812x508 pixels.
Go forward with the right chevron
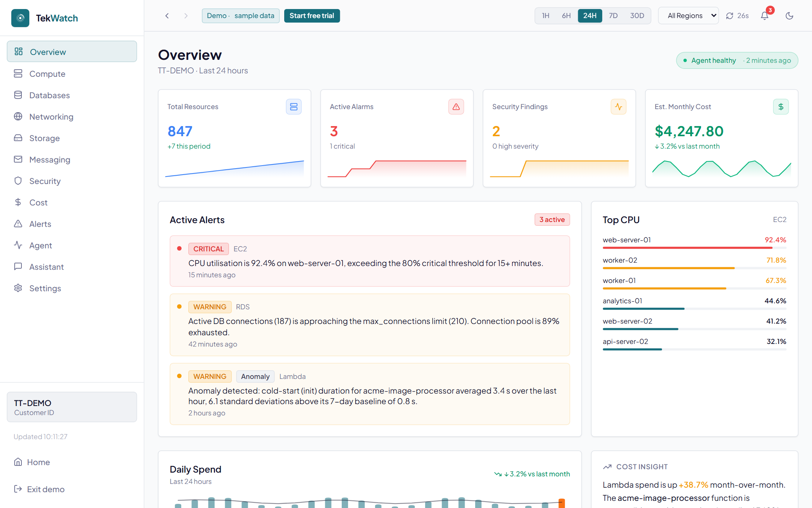(186, 16)
